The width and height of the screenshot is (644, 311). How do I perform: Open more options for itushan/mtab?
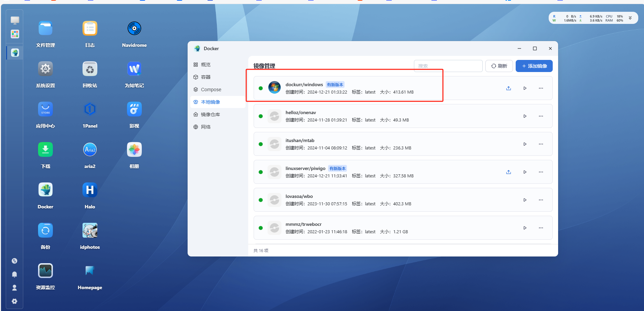tap(541, 144)
